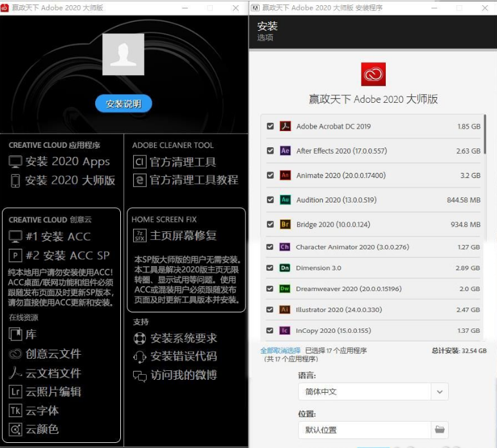Click the Acrobat icon beside 云文档文件
Image resolution: width=497 pixels, height=448 pixels.
point(15,373)
